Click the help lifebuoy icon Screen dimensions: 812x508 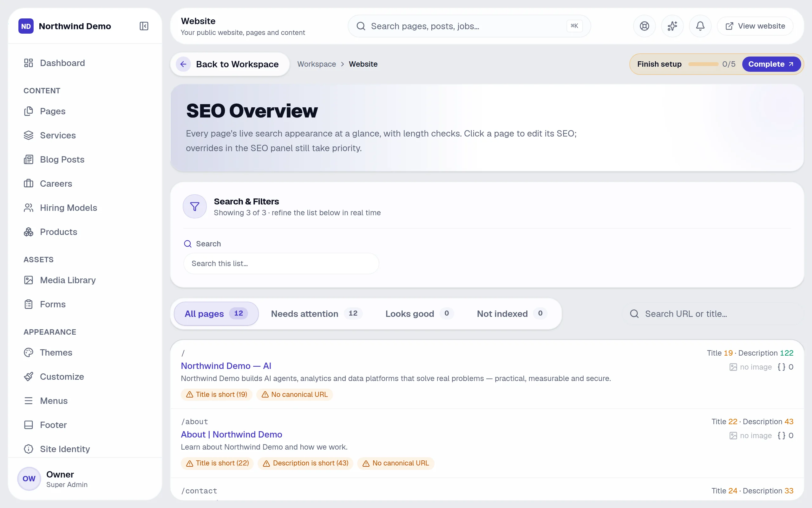click(644, 26)
